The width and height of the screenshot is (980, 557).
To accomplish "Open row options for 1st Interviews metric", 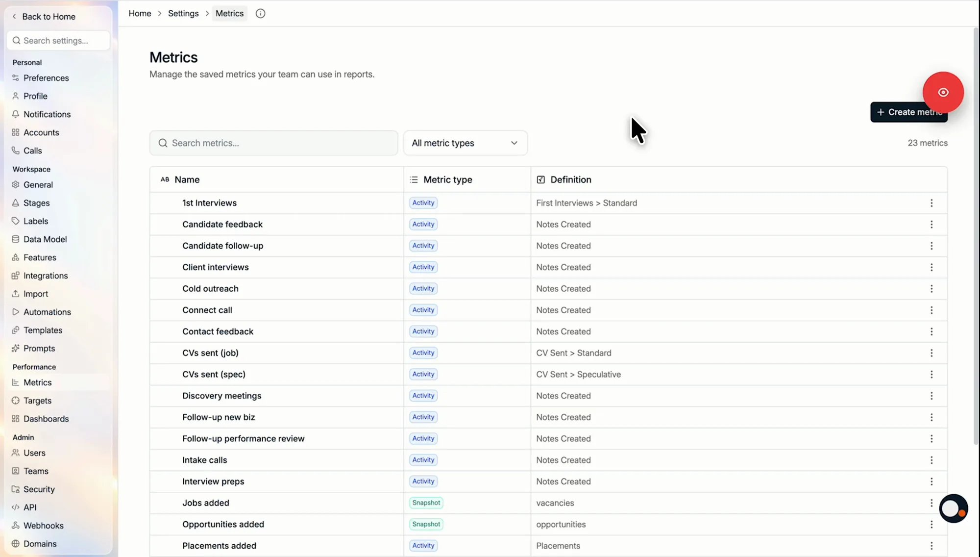I will point(931,203).
